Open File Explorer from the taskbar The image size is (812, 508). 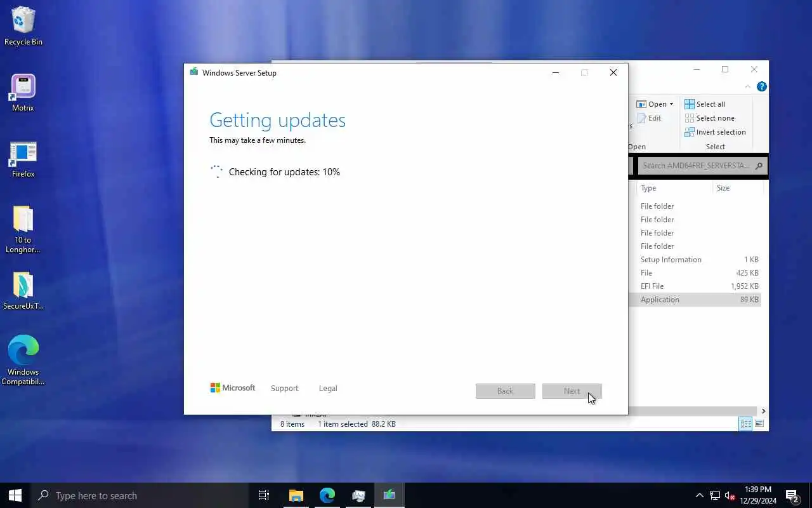pyautogui.click(x=296, y=495)
